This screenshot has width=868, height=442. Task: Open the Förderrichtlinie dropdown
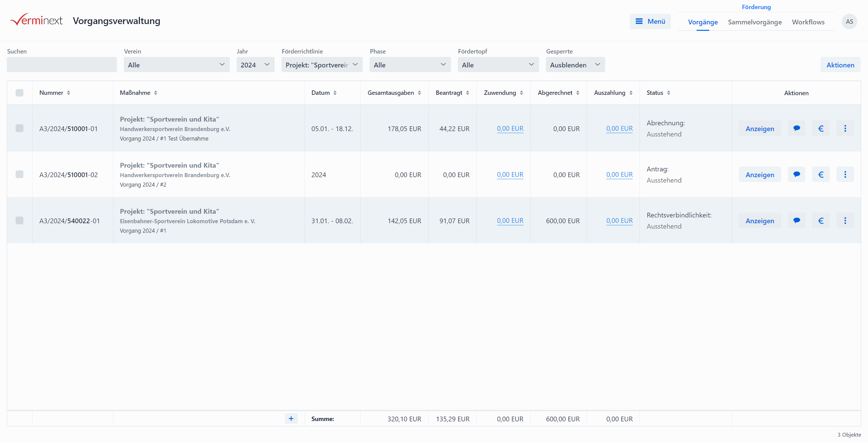point(322,65)
